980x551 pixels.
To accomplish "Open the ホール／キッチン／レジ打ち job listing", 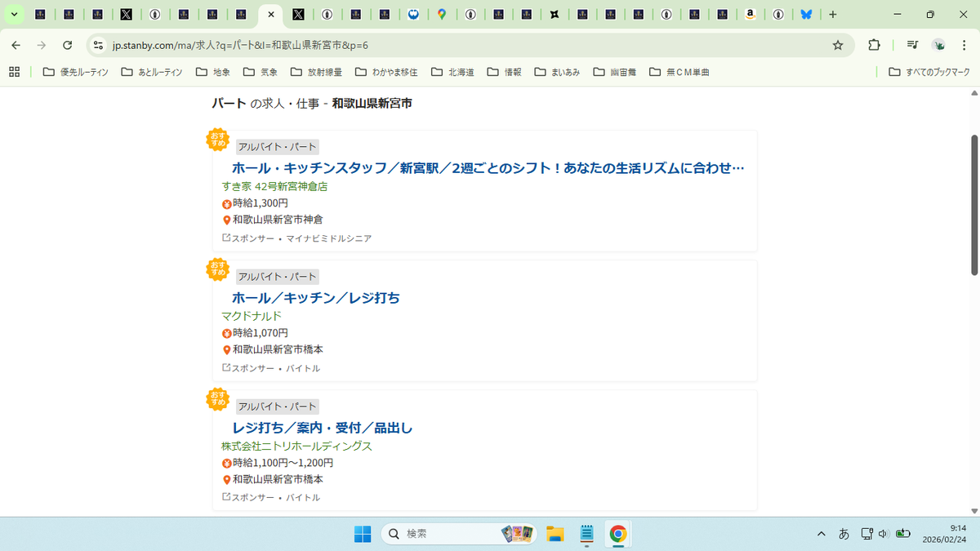I will [316, 298].
